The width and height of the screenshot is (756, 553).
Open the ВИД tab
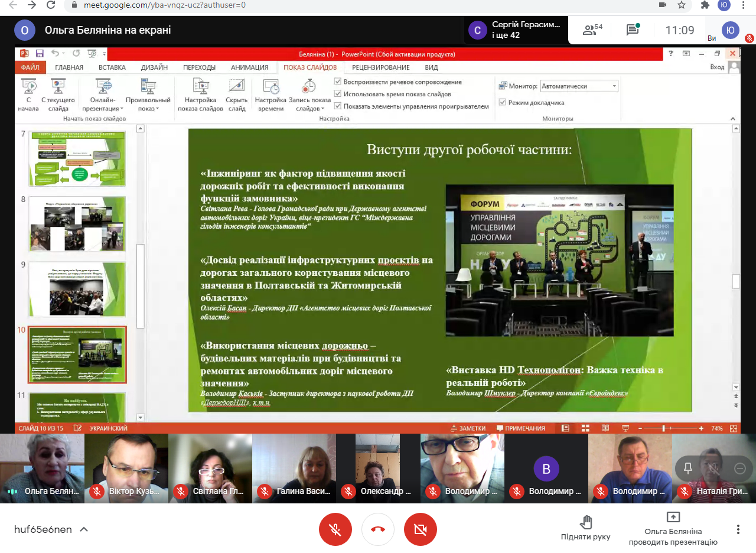coord(431,67)
